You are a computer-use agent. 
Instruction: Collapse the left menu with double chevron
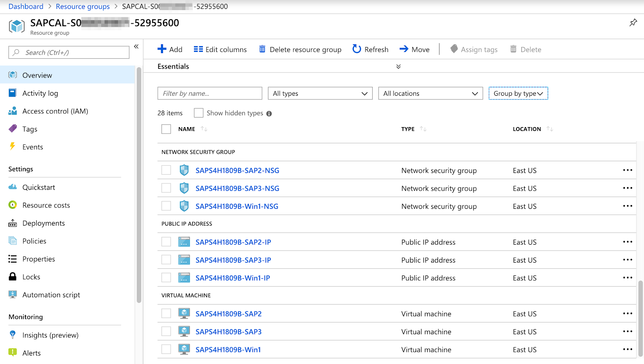click(136, 47)
